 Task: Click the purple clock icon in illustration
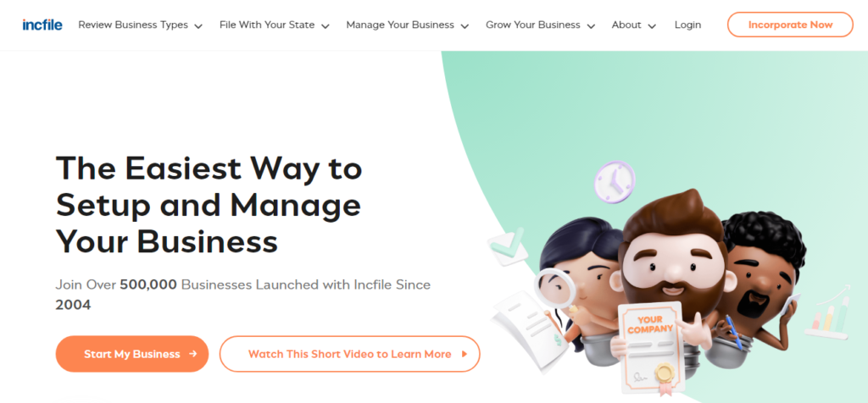pos(615,181)
